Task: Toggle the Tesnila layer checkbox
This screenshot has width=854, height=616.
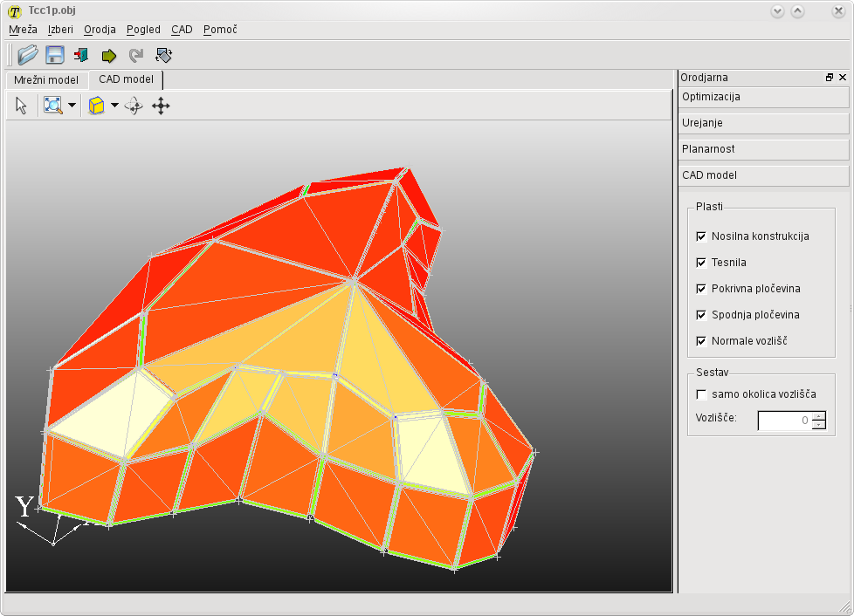Action: click(x=701, y=263)
